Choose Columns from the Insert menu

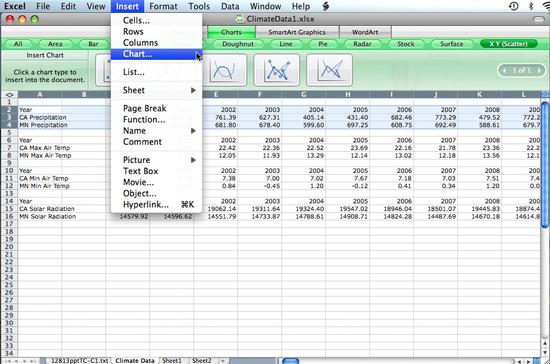156,43
